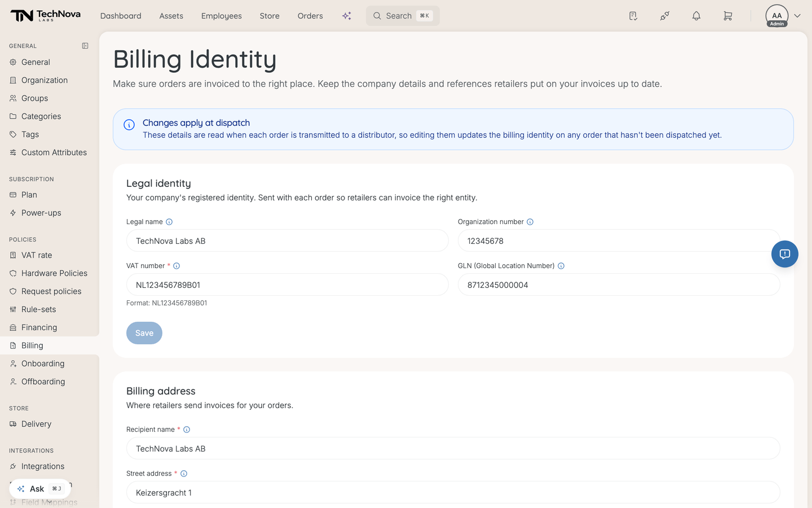Go to the Dashboard tab
Viewport: 812px width, 508px height.
[x=121, y=16]
